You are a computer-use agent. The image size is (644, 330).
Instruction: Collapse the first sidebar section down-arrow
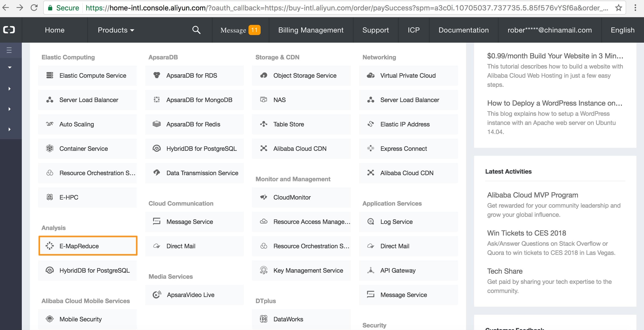pyautogui.click(x=10, y=67)
